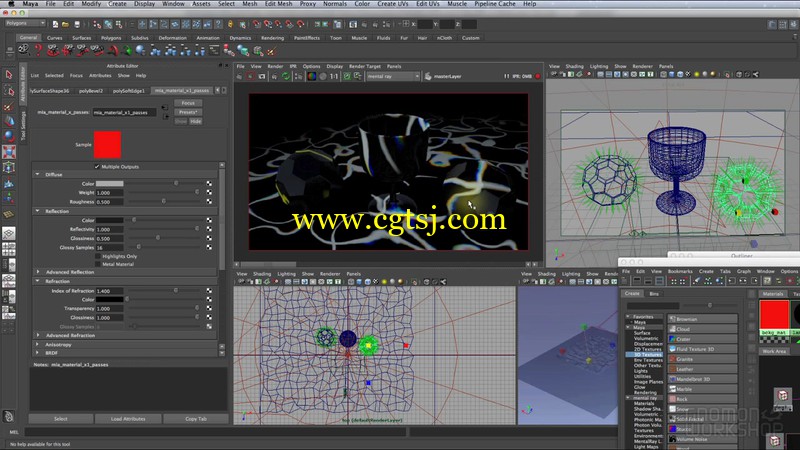Image resolution: width=800 pixels, height=450 pixels.
Task: Click map button for Roughness
Action: pyautogui.click(x=209, y=202)
